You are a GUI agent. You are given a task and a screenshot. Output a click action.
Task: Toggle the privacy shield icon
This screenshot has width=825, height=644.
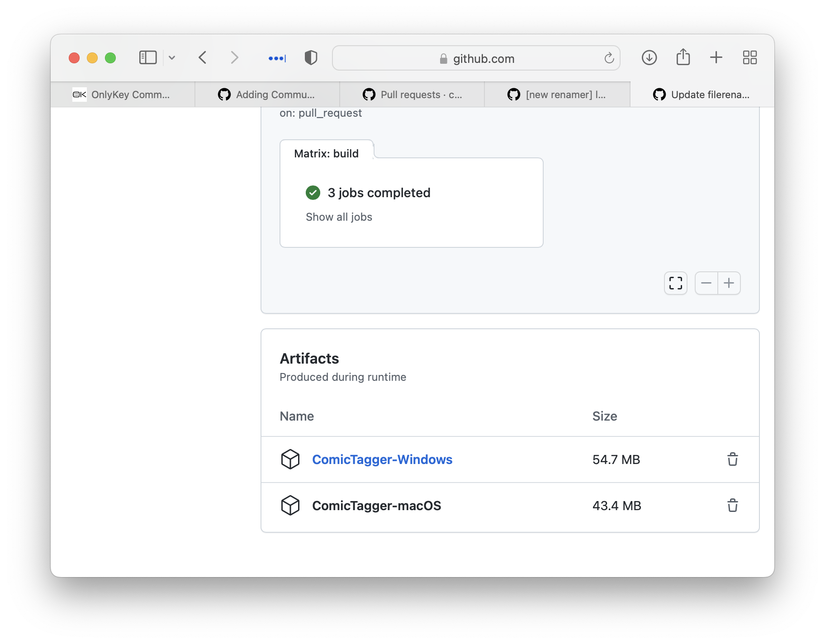311,57
